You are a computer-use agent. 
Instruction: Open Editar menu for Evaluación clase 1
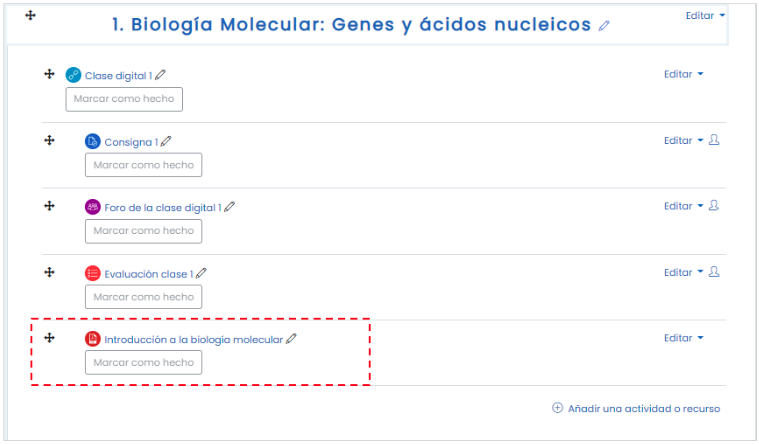(683, 273)
